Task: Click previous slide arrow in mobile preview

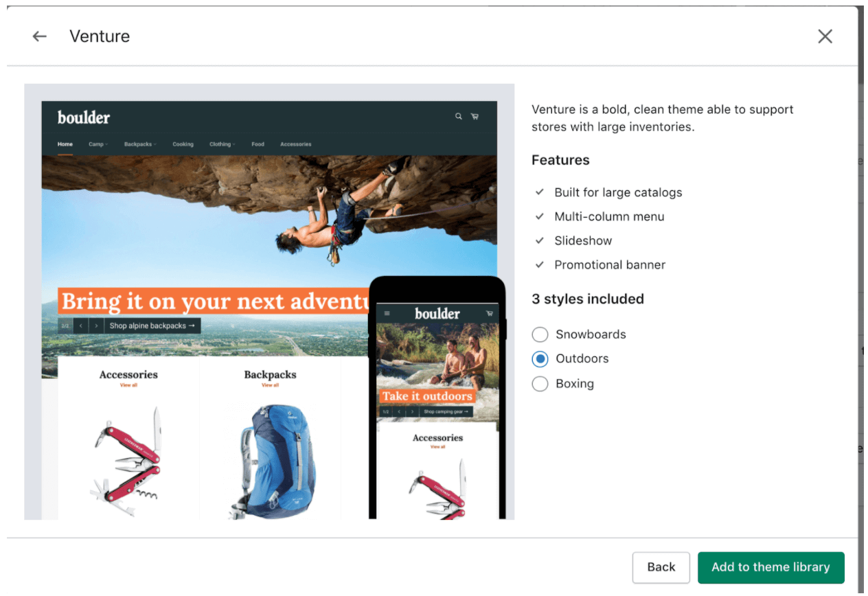Action: click(399, 411)
